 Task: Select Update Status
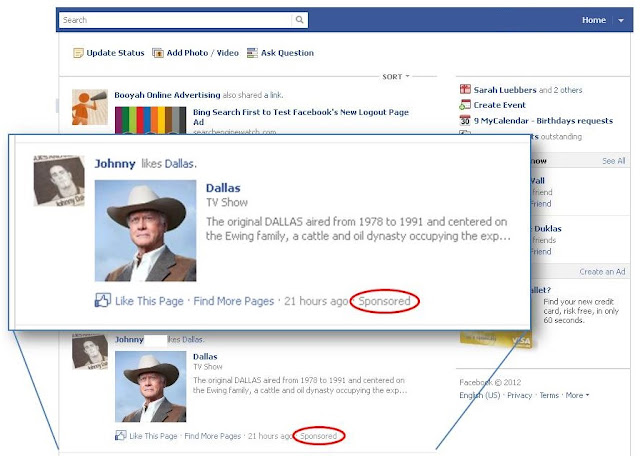coord(115,53)
